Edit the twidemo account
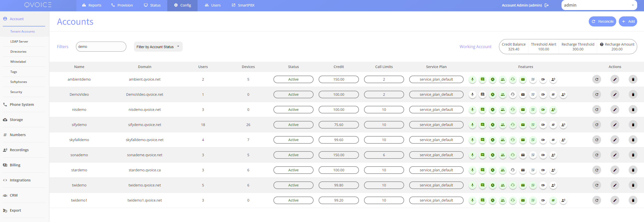Image resolution: width=644 pixels, height=222 pixels. (615, 185)
